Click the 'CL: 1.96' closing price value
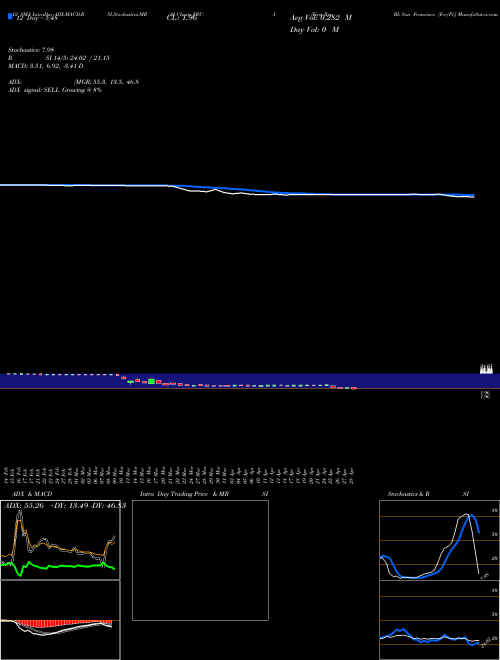This screenshot has height=660, width=500. click(x=182, y=18)
